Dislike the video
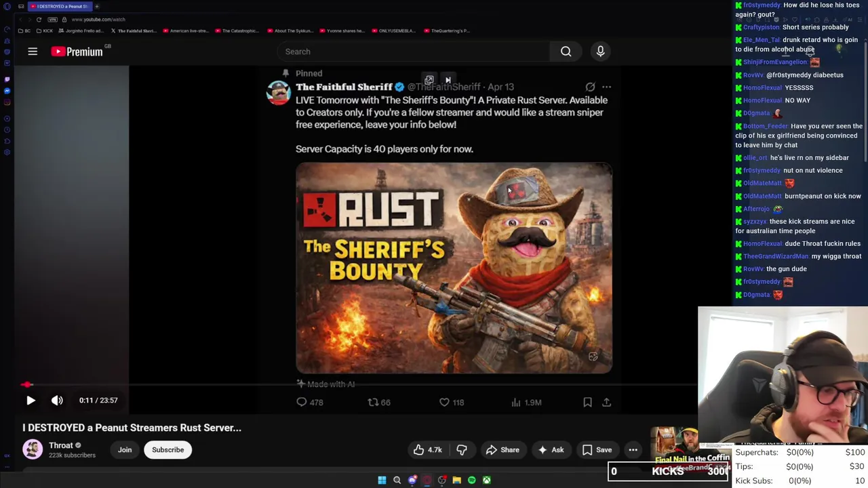 click(462, 450)
